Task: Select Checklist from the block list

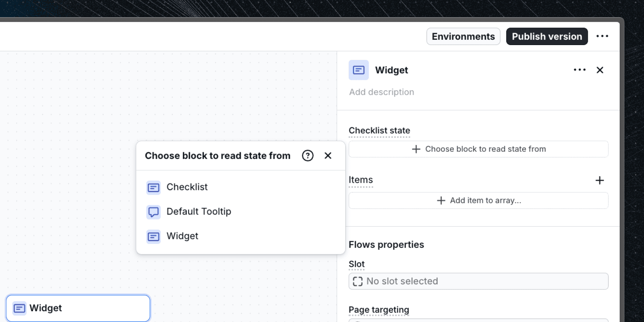Action: (187, 187)
